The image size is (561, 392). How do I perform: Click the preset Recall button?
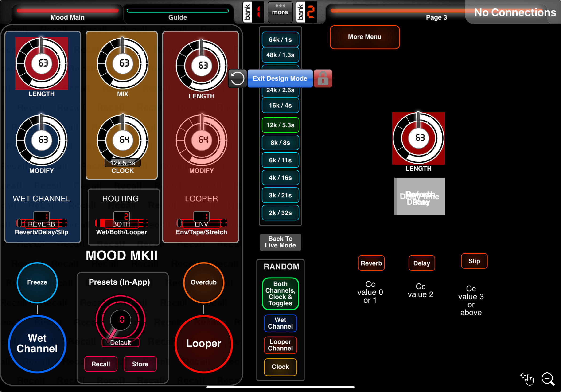(x=101, y=364)
